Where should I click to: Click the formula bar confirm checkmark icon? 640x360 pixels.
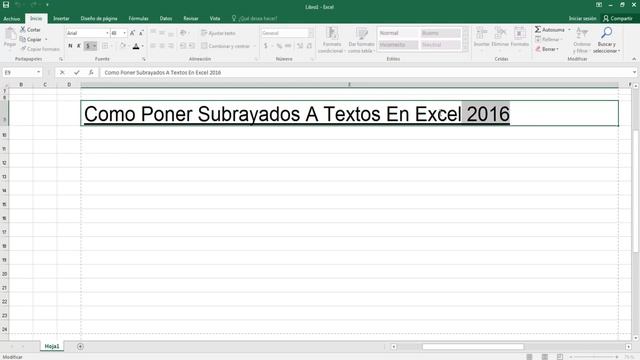tap(77, 72)
